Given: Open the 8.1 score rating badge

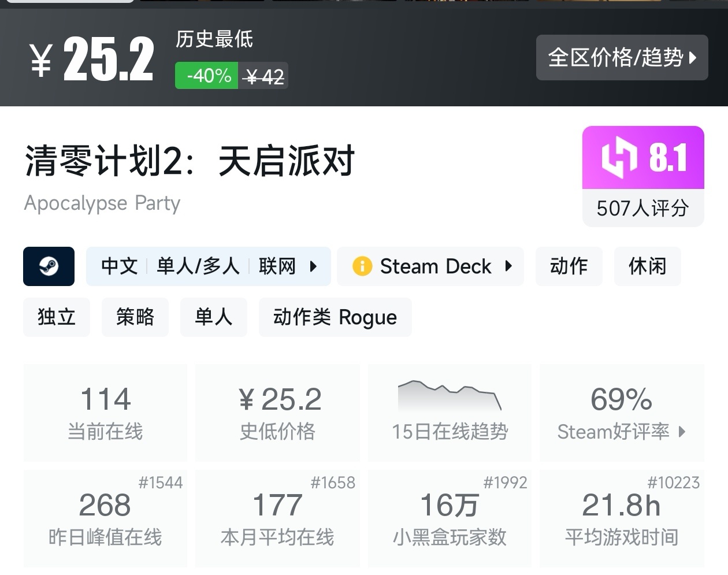Looking at the screenshot, I should pyautogui.click(x=643, y=157).
